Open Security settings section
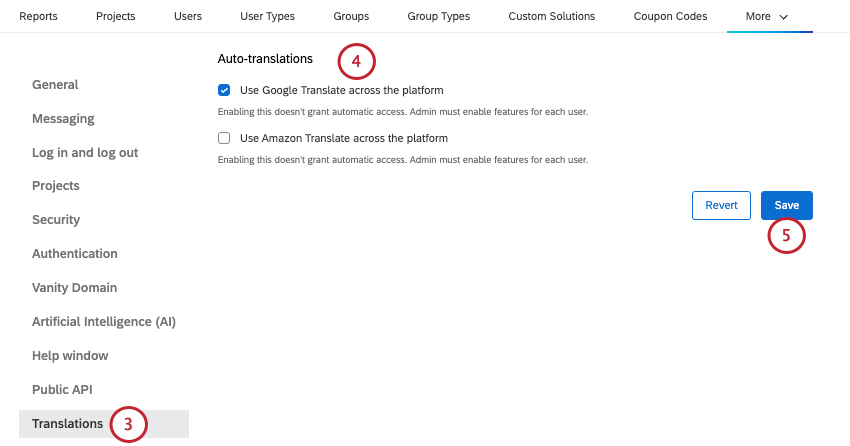This screenshot has height=446, width=850. tap(56, 220)
